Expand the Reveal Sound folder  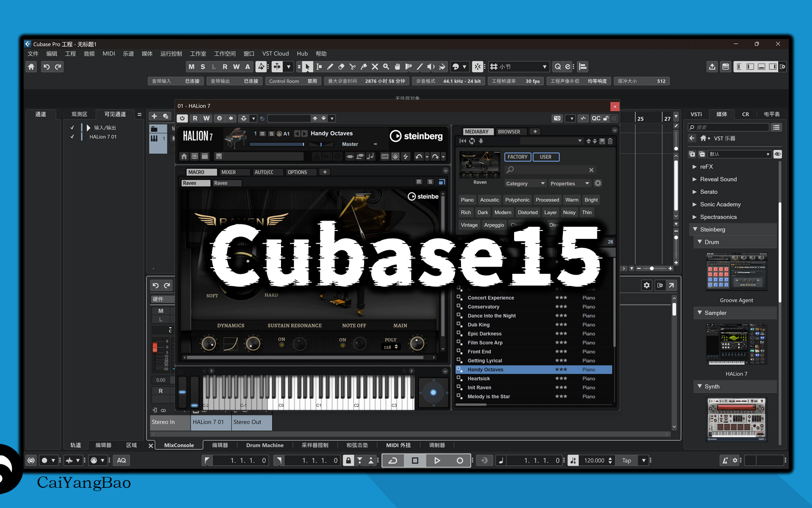tap(695, 179)
